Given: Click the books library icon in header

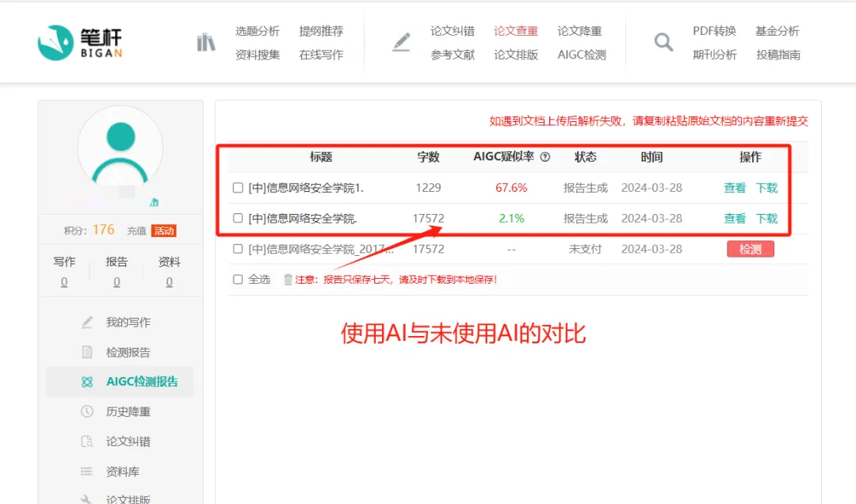Looking at the screenshot, I should (x=206, y=42).
